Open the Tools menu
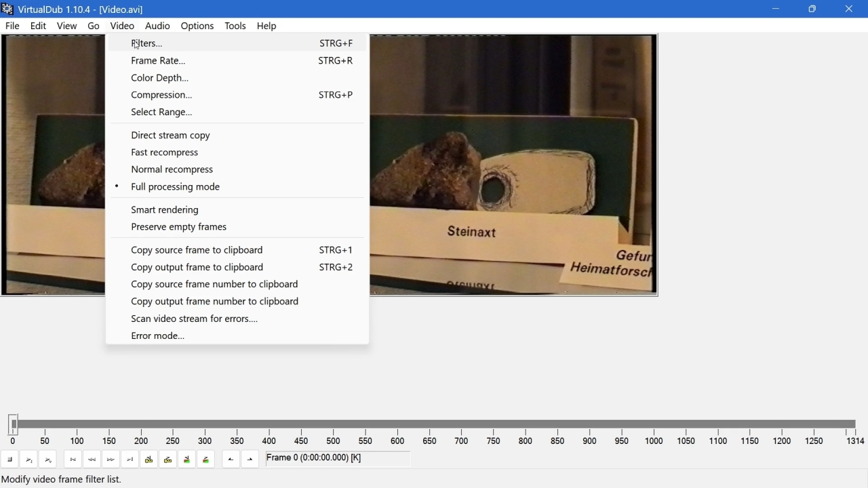This screenshot has width=868, height=488. [235, 26]
